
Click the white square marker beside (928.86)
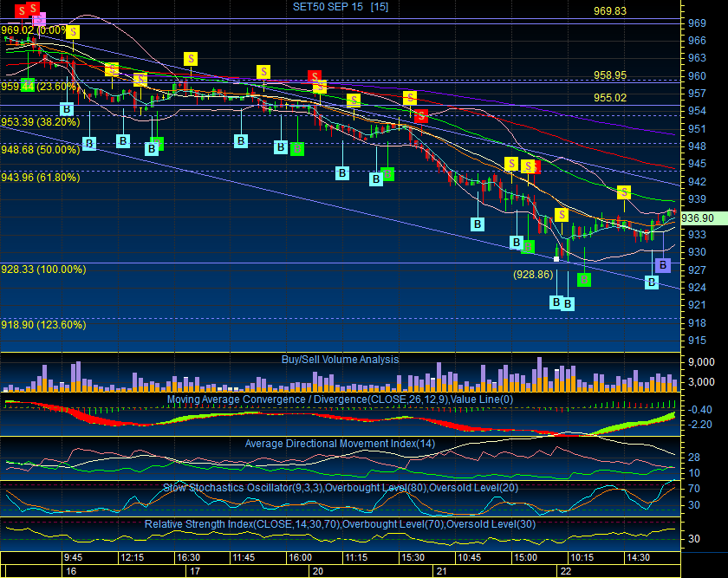[556, 259]
